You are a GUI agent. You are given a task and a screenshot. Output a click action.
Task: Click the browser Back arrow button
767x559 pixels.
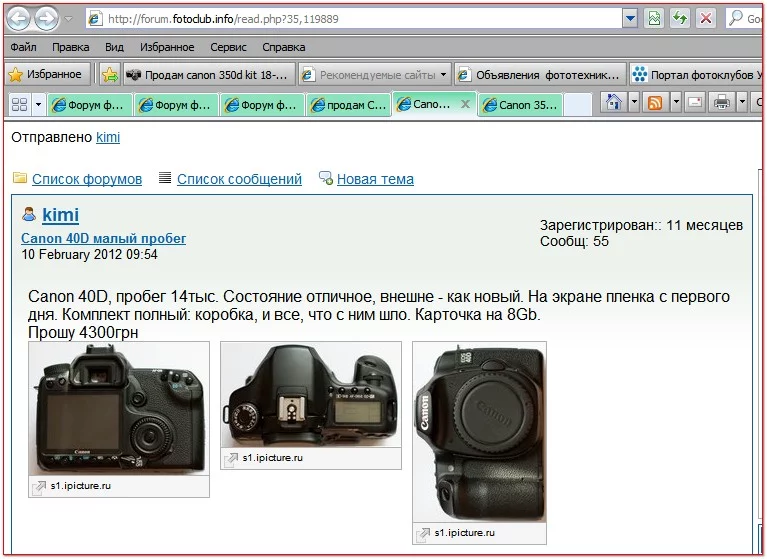point(18,19)
